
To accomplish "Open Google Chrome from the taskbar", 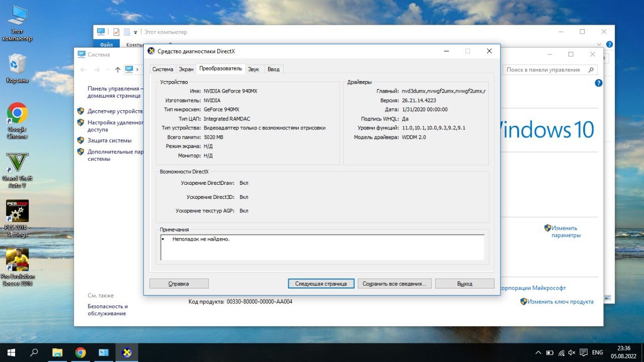I will pyautogui.click(x=80, y=352).
